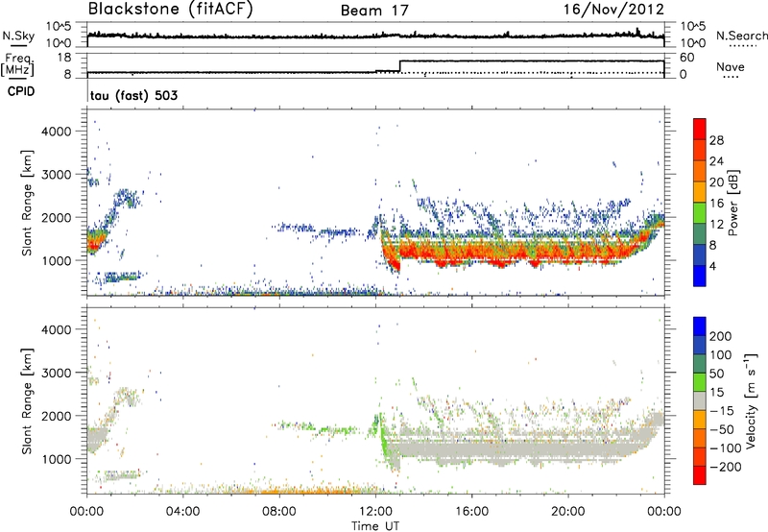Click the 'CPID' label
768x532 pixels.
pyautogui.click(x=21, y=91)
